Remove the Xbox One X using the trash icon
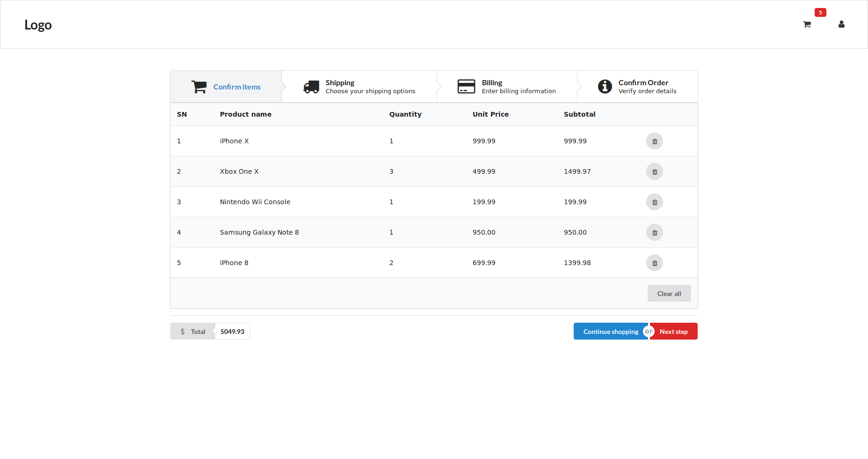 (654, 171)
